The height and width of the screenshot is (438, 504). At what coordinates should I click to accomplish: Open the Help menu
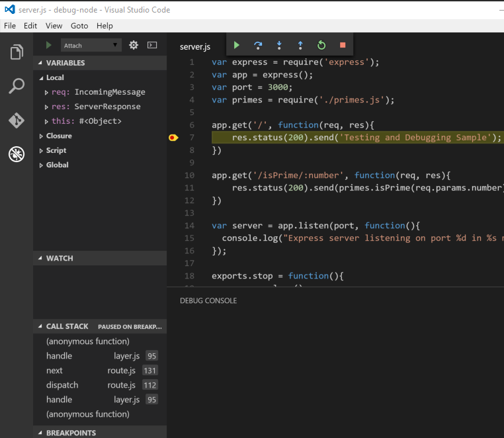point(105,26)
